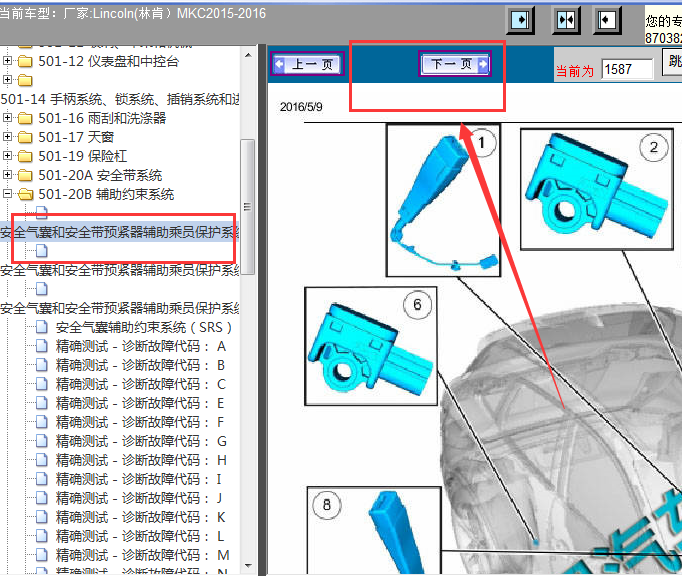Image resolution: width=682 pixels, height=576 pixels.
Task: Click component diagram number 2 thumbnail
Action: click(x=597, y=189)
